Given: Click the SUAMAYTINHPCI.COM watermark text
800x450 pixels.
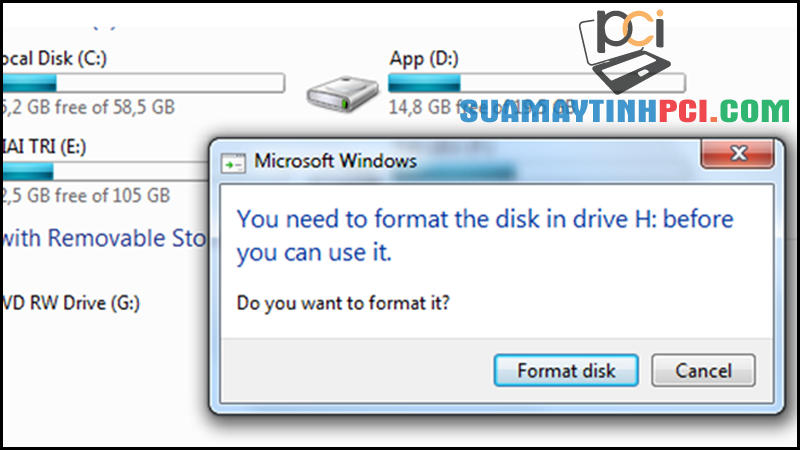Looking at the screenshot, I should (x=624, y=111).
